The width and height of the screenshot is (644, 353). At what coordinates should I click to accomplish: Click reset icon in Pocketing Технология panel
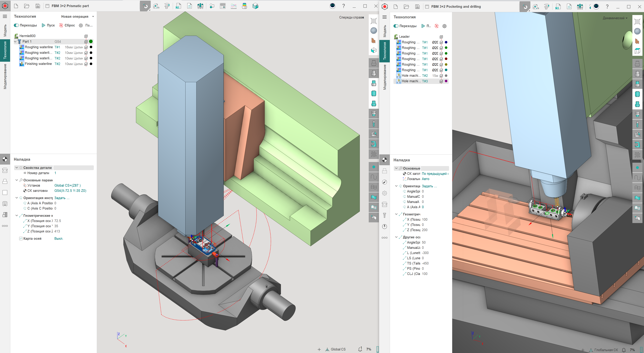[x=437, y=26]
